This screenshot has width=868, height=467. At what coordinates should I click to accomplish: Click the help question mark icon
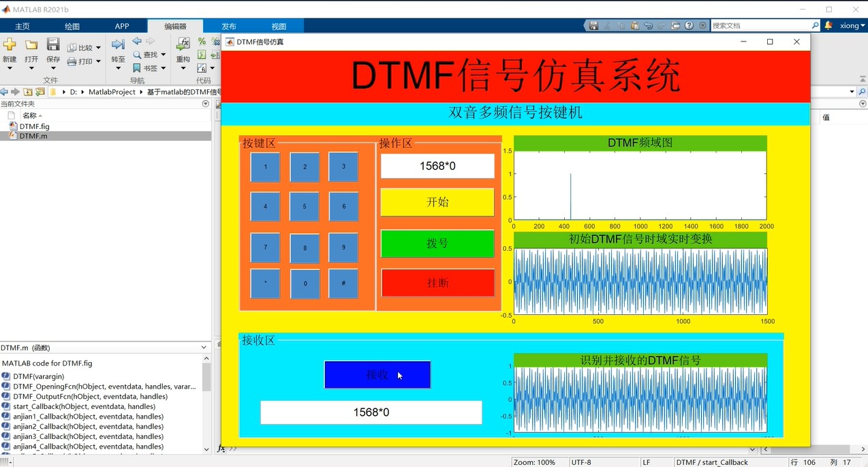689,25
